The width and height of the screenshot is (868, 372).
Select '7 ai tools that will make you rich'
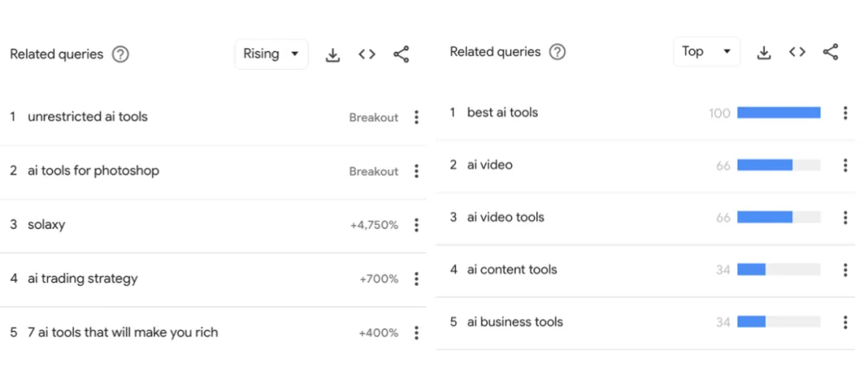[122, 333]
